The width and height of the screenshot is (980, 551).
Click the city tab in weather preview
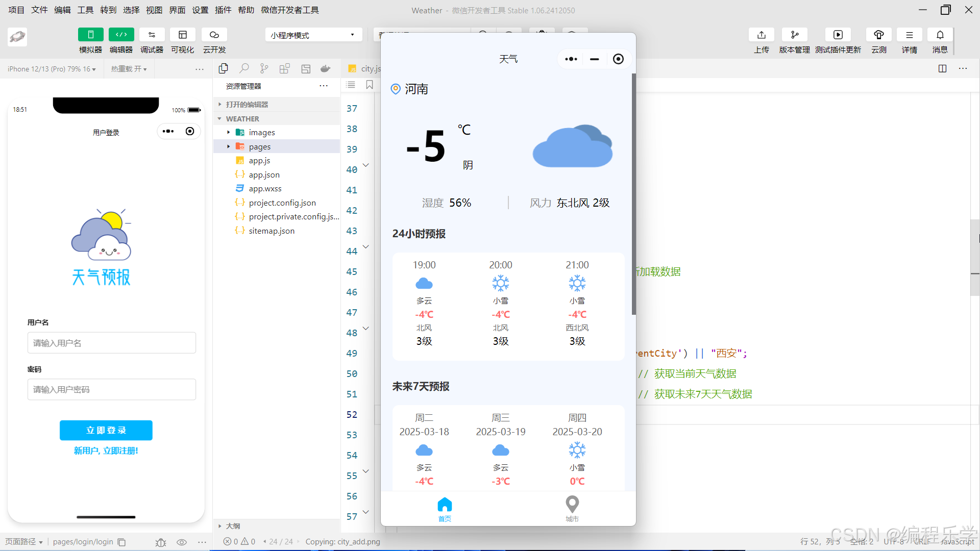[x=572, y=509]
